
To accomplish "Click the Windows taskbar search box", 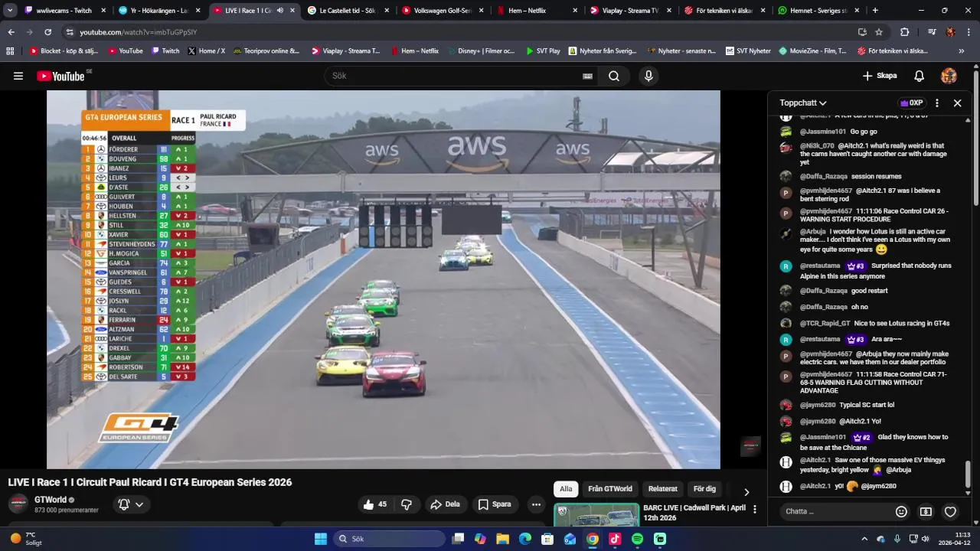I will point(389,539).
